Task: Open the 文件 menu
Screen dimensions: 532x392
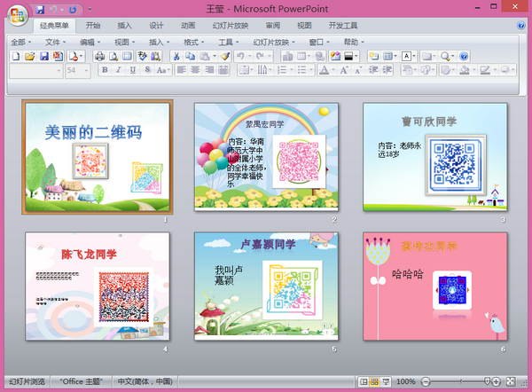Action: [56, 42]
